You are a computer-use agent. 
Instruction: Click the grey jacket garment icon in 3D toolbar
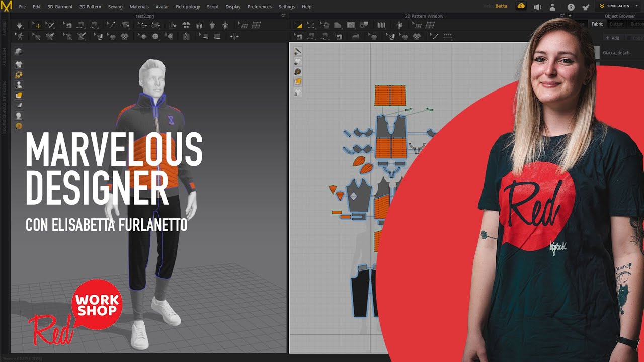[186, 25]
